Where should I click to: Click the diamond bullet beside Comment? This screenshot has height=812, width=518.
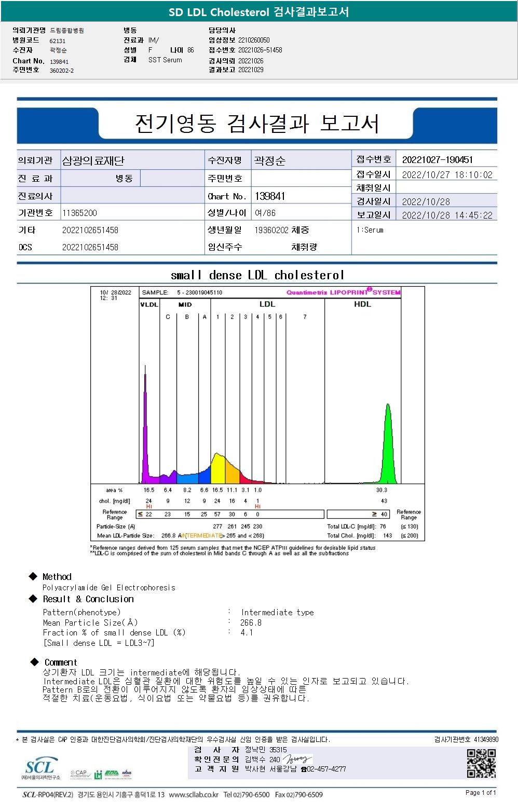(35, 662)
